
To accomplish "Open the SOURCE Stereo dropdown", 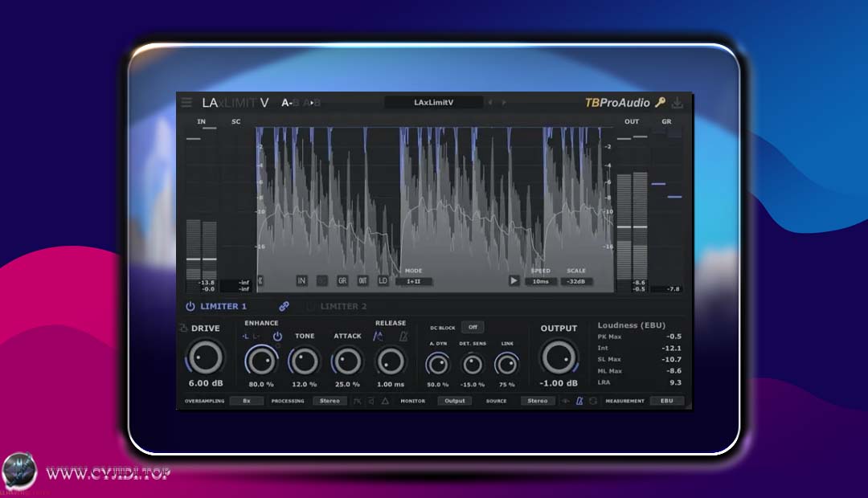I will click(538, 401).
